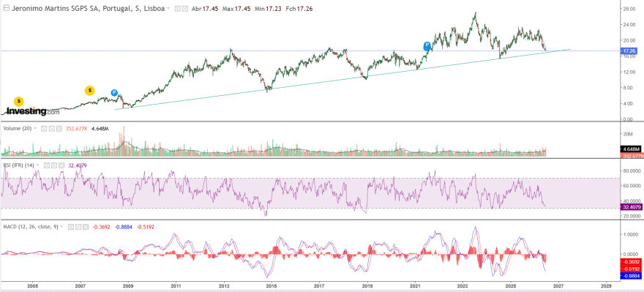The image size is (644, 292).
Task: Click the 2013 label on time axis
Action: [x=224, y=285]
